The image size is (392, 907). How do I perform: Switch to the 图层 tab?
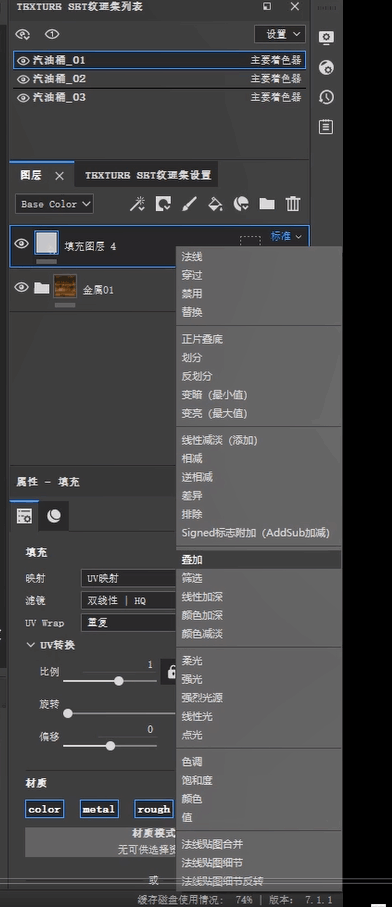tap(31, 175)
